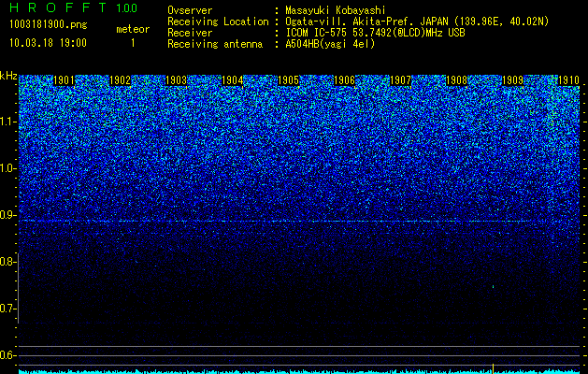Click the meteor count label
588x374 pixels.
(133, 29)
